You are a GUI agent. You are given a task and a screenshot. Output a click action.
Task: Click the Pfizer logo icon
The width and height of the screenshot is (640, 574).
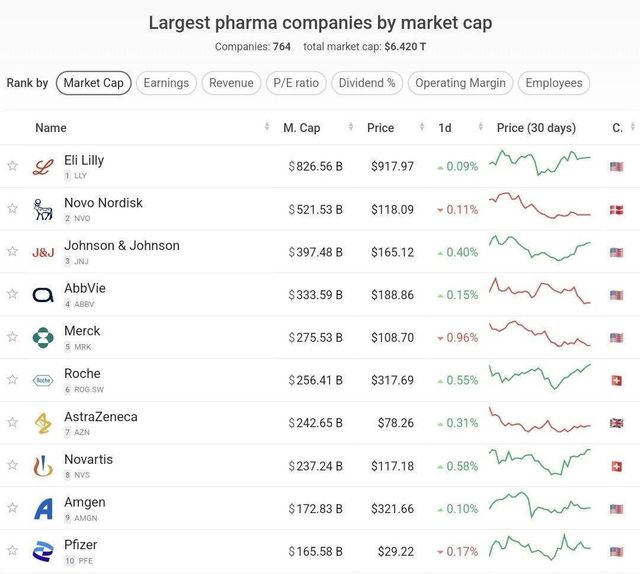coord(43,552)
